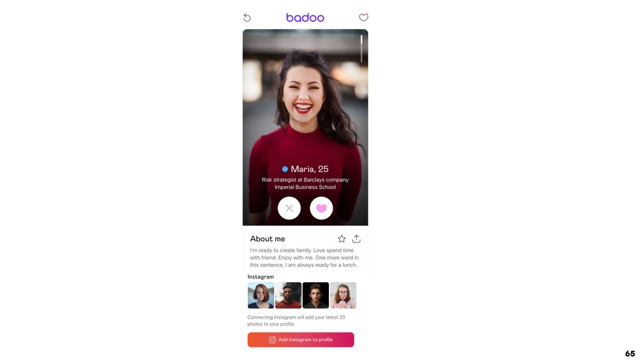This screenshot has height=362, width=644.
Task: Click the Imperial Business School text
Action: pyautogui.click(x=305, y=187)
